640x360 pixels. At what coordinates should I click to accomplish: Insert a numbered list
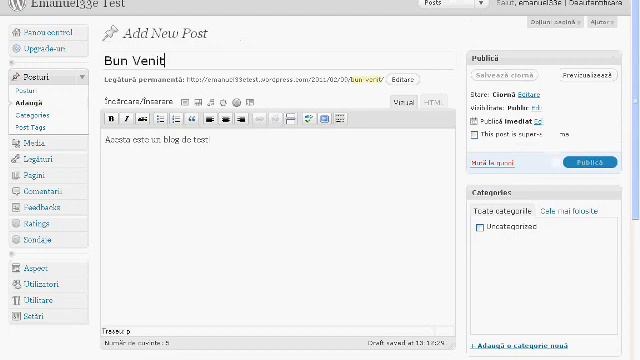pyautogui.click(x=176, y=119)
